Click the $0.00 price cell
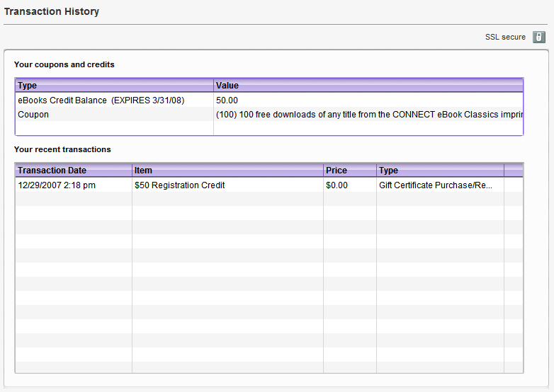The image size is (554, 392). 337,185
